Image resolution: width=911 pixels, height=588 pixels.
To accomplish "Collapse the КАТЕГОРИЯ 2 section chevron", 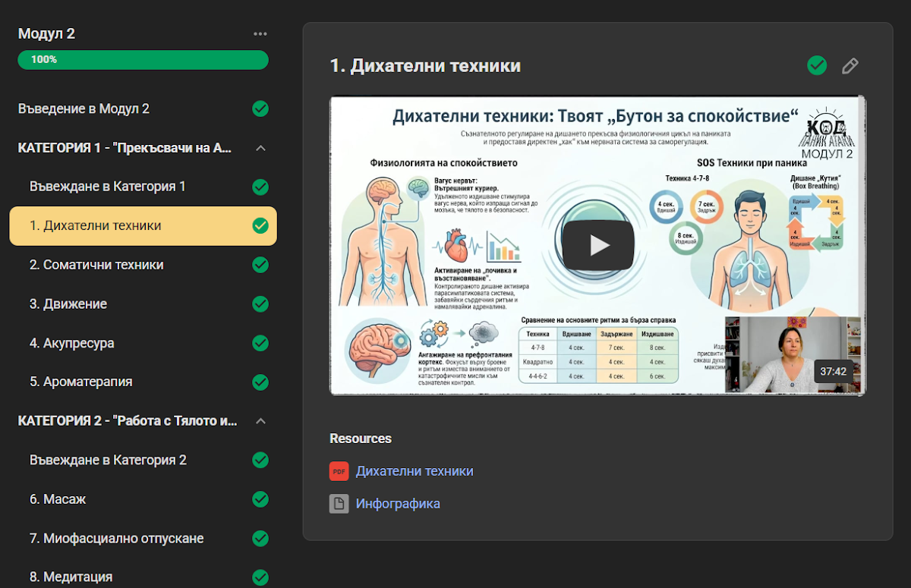I will [x=260, y=421].
